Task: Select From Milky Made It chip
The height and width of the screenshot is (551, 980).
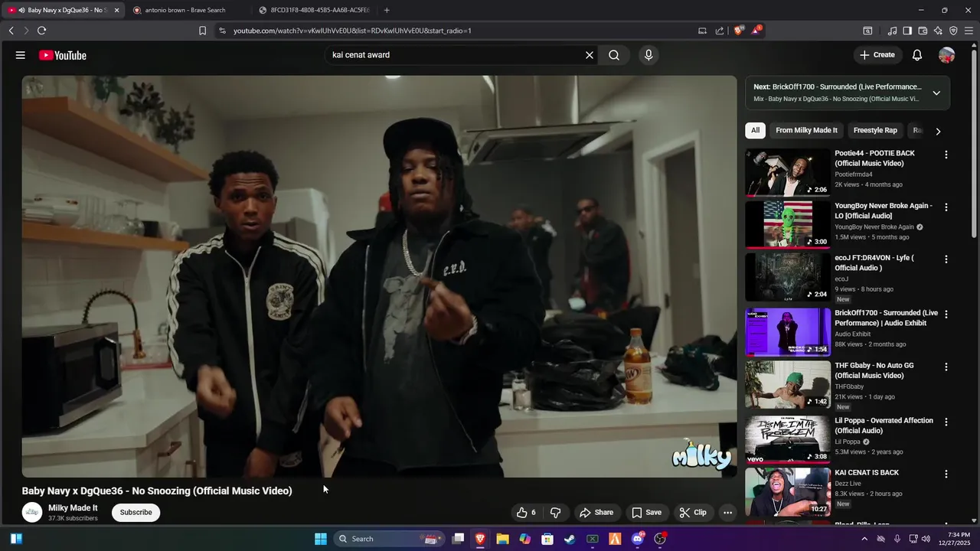Action: point(806,130)
